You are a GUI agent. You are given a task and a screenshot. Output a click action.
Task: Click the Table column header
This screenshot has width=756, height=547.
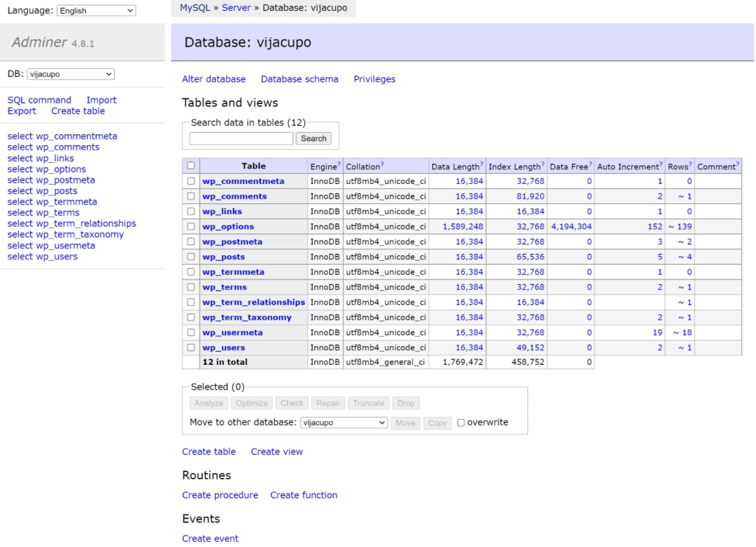[253, 166]
